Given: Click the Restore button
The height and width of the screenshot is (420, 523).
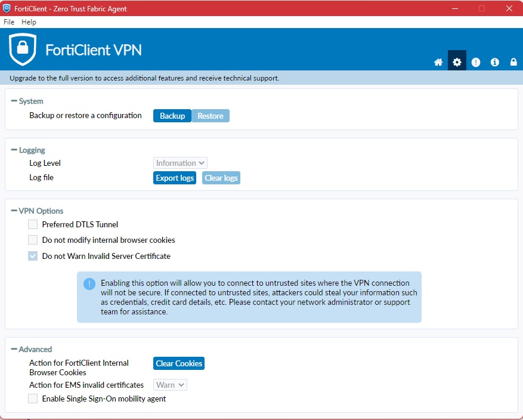Looking at the screenshot, I should pyautogui.click(x=211, y=116).
